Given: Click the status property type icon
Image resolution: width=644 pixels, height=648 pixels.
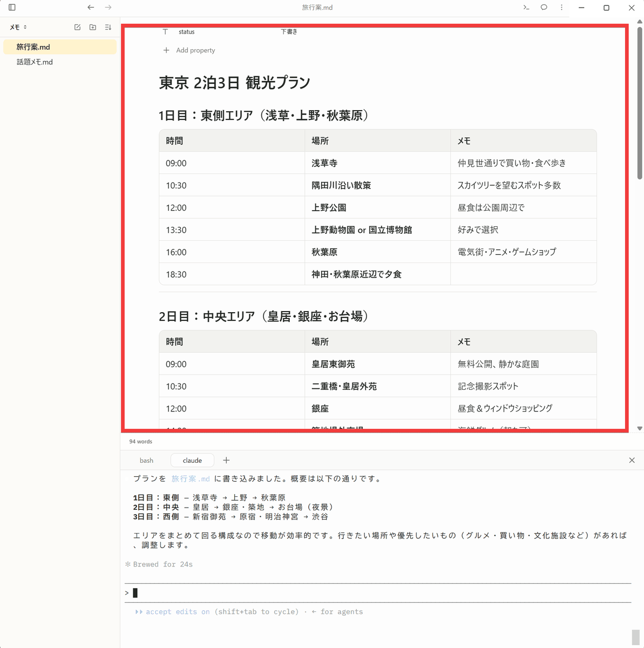Looking at the screenshot, I should [166, 32].
